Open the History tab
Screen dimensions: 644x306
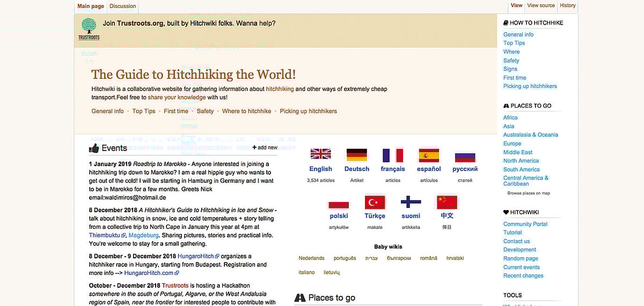(568, 5)
